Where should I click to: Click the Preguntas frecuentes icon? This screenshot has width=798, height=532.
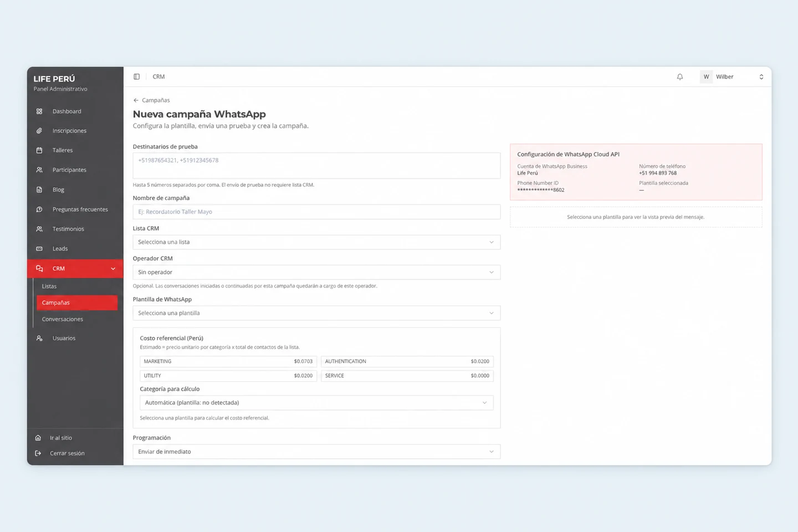[39, 209]
